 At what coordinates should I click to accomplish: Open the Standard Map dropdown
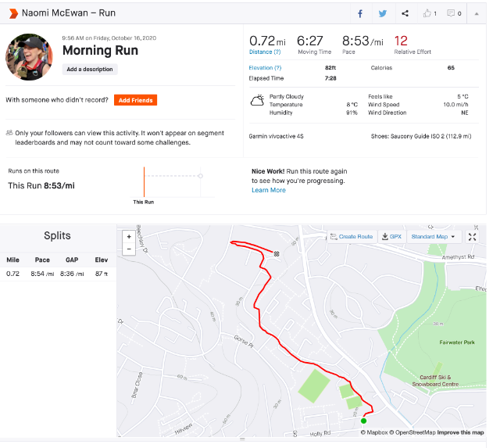tap(434, 237)
